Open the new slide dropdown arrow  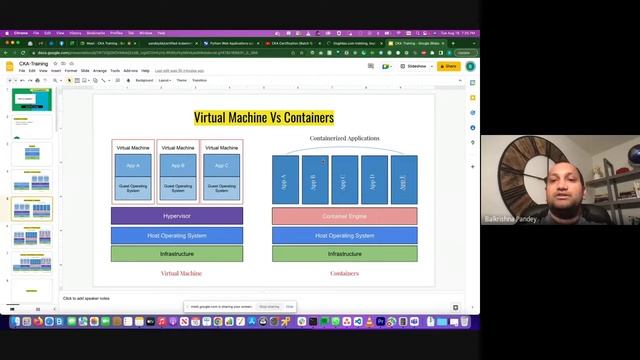click(x=16, y=80)
